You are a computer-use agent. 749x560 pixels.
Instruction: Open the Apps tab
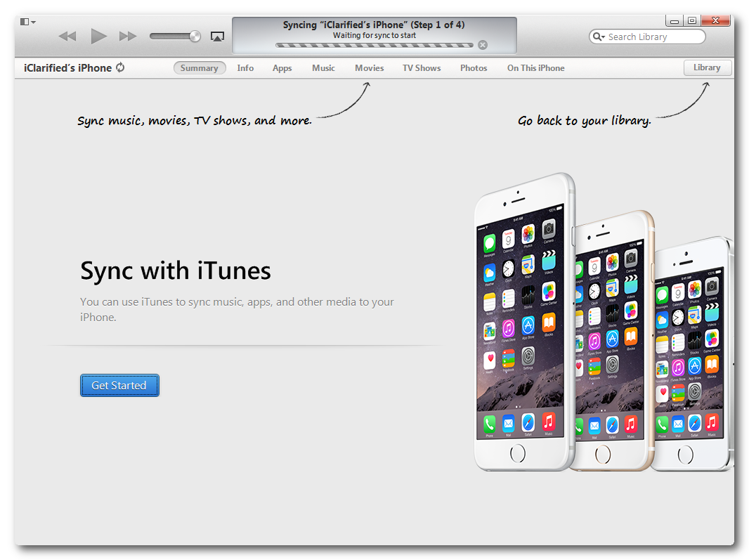pyautogui.click(x=282, y=68)
